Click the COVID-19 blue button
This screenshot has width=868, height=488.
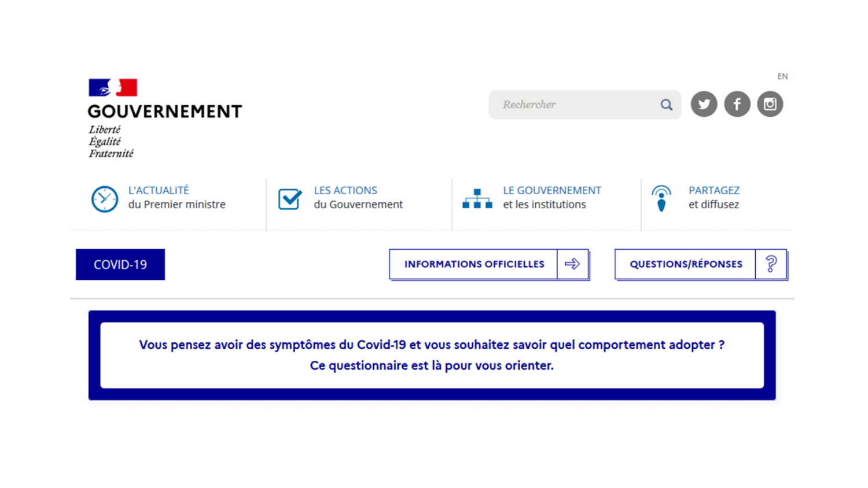coord(120,264)
